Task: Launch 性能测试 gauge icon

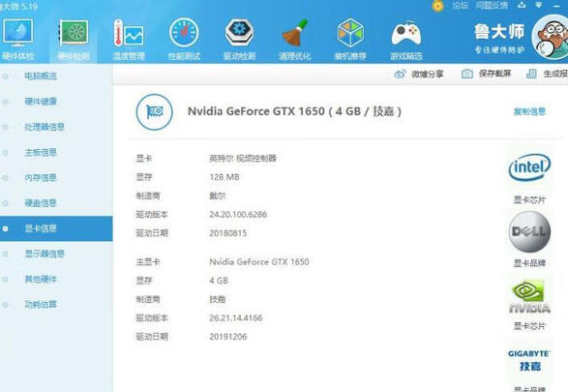Action: pyautogui.click(x=184, y=33)
